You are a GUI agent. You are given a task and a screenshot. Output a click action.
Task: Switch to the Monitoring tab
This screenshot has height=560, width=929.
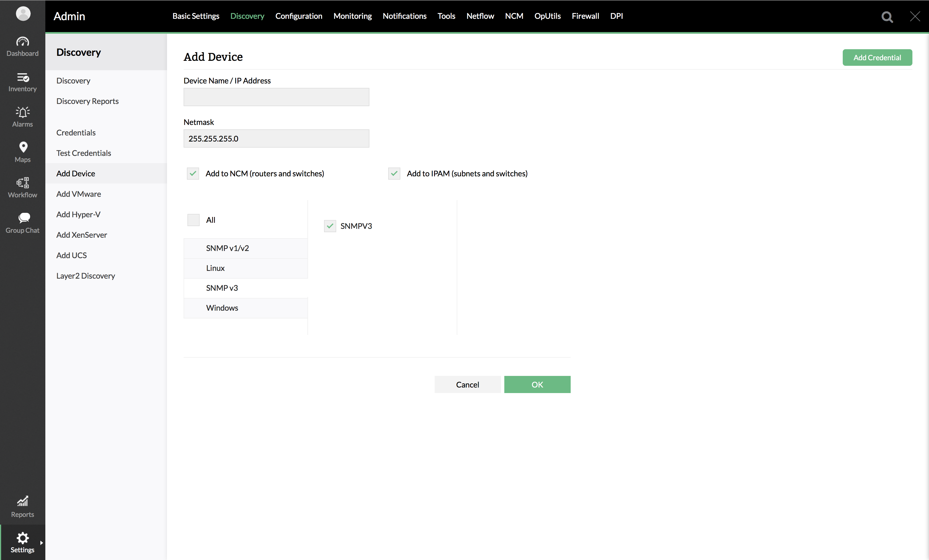coord(352,16)
